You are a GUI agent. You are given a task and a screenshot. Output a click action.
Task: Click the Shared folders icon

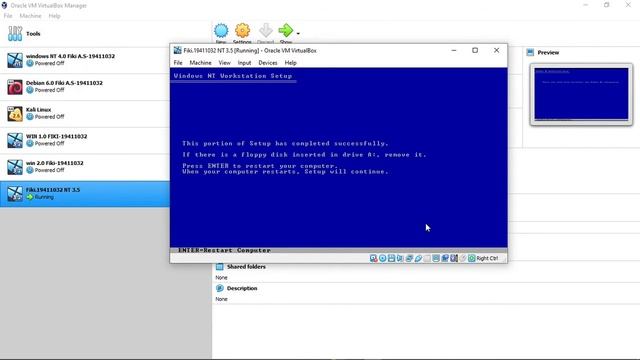point(220,267)
